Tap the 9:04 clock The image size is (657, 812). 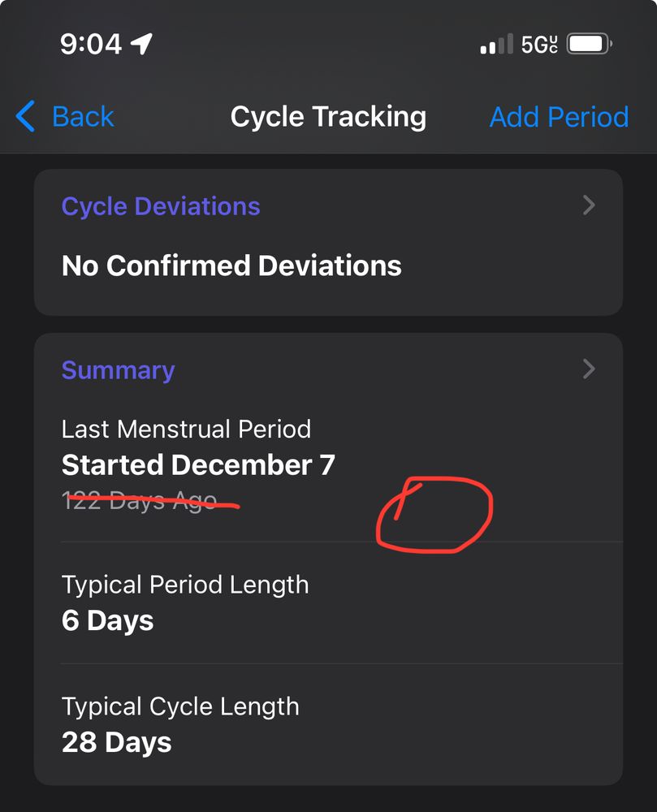coord(91,44)
